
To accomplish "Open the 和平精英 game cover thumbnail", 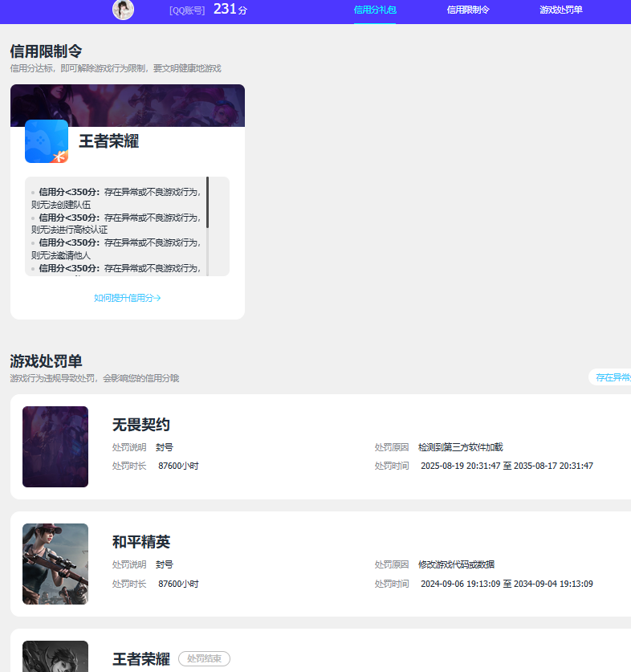I will [x=55, y=564].
